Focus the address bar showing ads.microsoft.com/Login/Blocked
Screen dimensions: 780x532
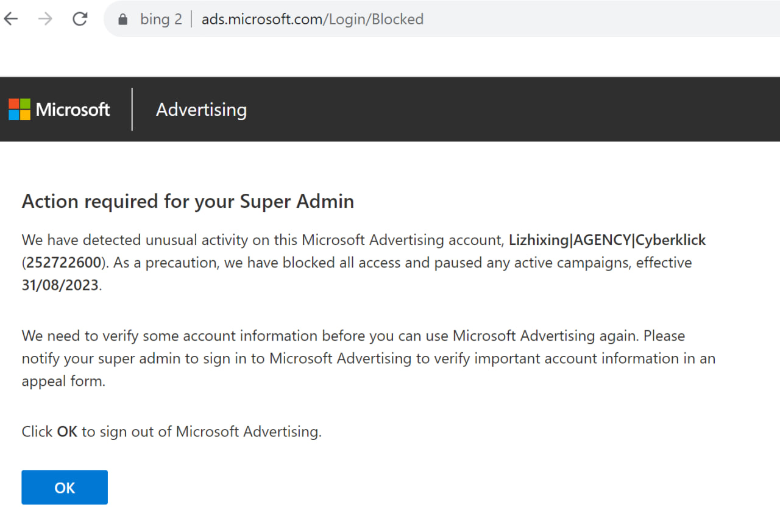pos(442,19)
